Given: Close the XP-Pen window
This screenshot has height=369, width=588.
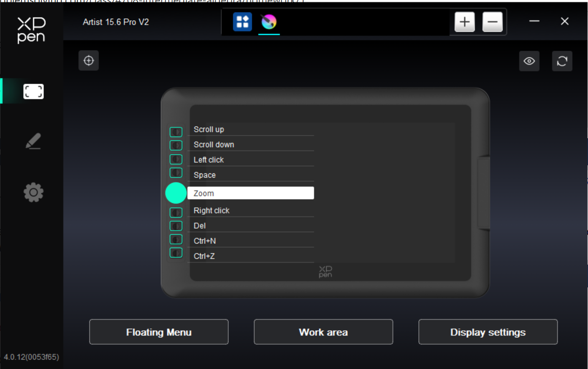Looking at the screenshot, I should pyautogui.click(x=565, y=21).
